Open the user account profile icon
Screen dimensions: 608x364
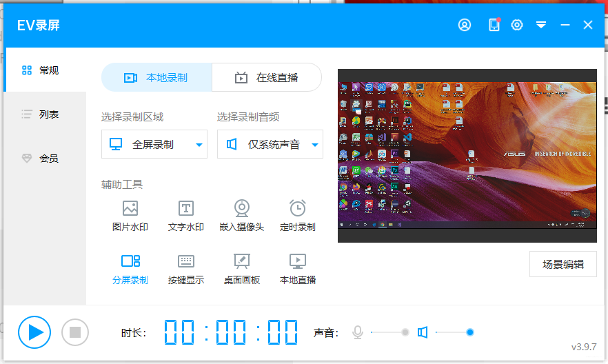465,25
